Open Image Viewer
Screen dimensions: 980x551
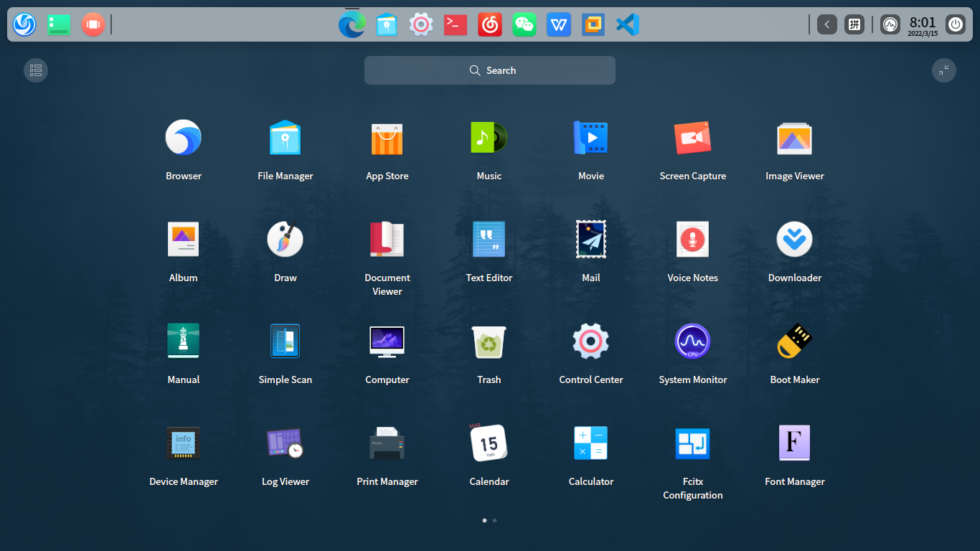pyautogui.click(x=795, y=138)
